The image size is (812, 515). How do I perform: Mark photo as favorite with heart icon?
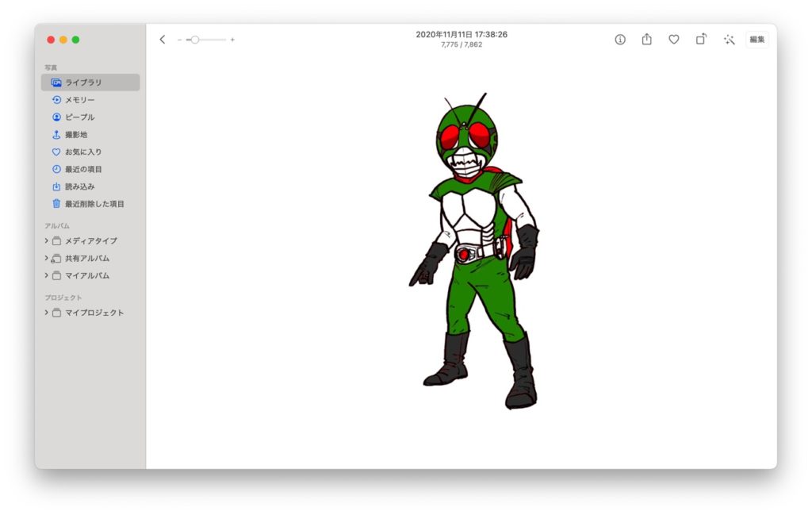674,40
